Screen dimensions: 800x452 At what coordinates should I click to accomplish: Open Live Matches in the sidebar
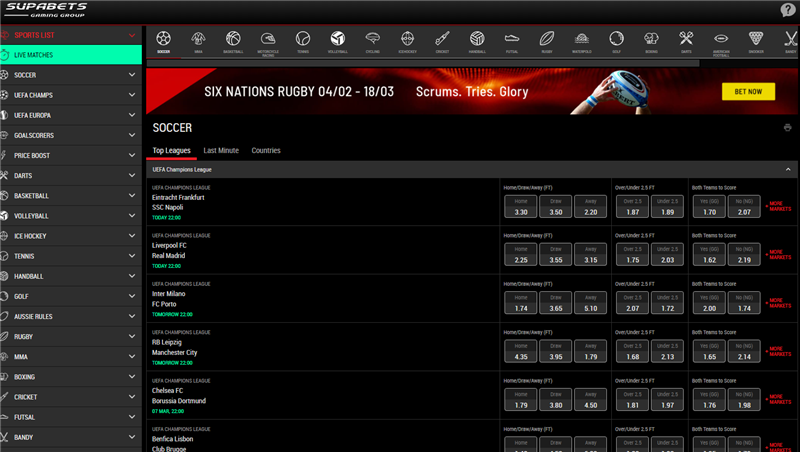[x=71, y=55]
